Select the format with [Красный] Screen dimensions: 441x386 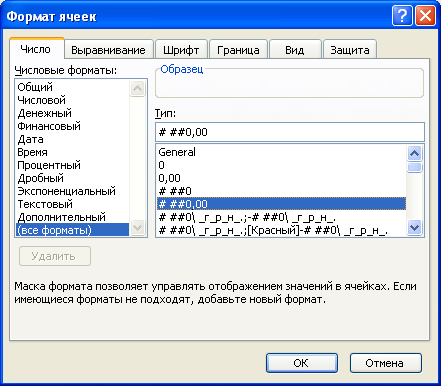[281, 230]
